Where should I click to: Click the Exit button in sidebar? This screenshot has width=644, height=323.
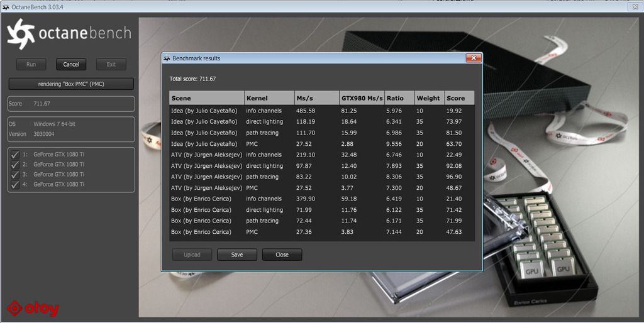111,65
